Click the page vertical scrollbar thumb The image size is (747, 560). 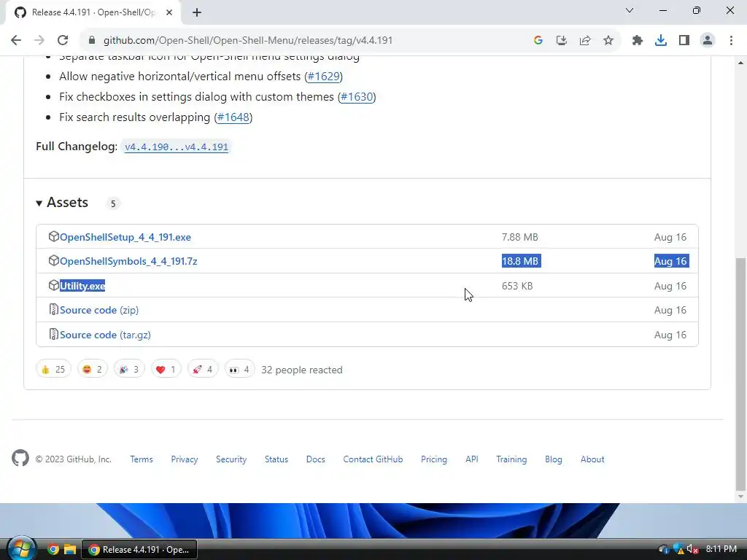click(740, 374)
